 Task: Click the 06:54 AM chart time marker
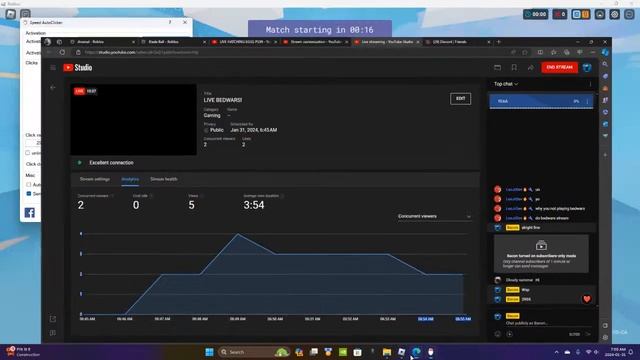click(x=425, y=319)
